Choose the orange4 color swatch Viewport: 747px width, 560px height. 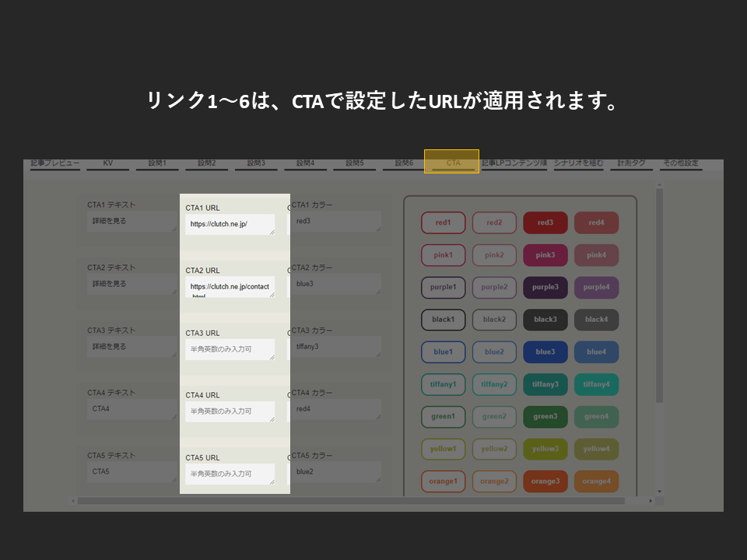click(596, 481)
